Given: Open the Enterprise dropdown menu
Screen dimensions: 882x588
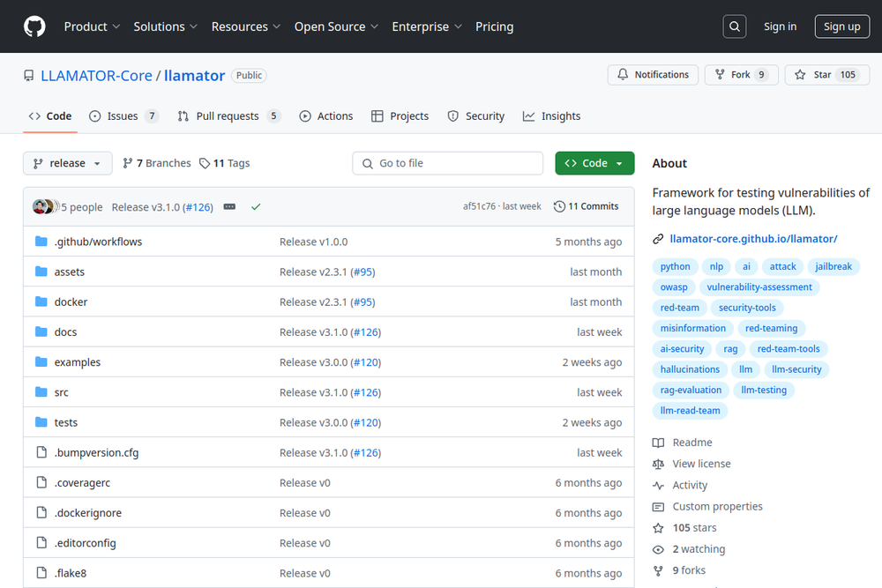Looking at the screenshot, I should pyautogui.click(x=427, y=26).
